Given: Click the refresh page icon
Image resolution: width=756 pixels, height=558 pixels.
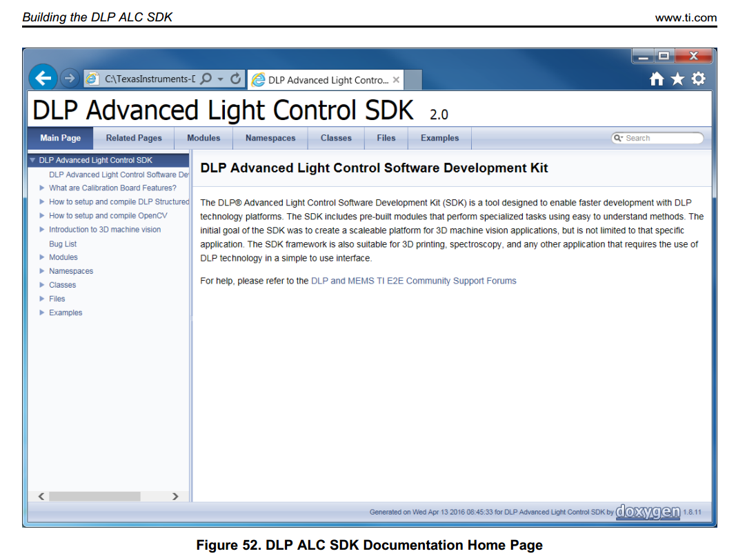Looking at the screenshot, I should click(235, 79).
